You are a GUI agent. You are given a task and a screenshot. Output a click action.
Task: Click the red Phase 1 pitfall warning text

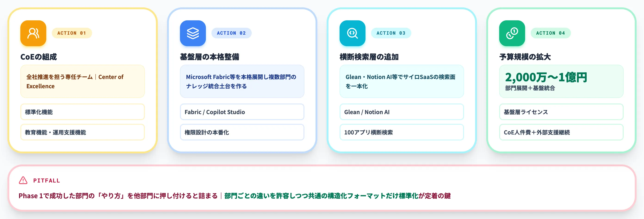[x=118, y=196]
